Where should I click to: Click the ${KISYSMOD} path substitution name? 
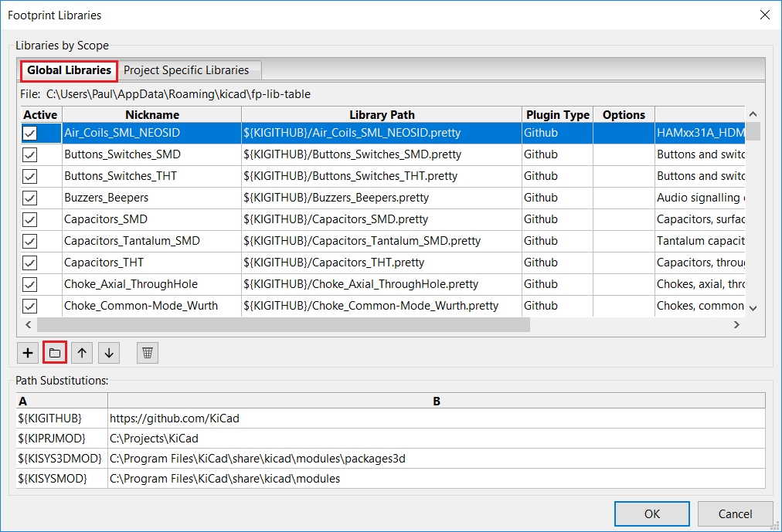[x=62, y=478]
